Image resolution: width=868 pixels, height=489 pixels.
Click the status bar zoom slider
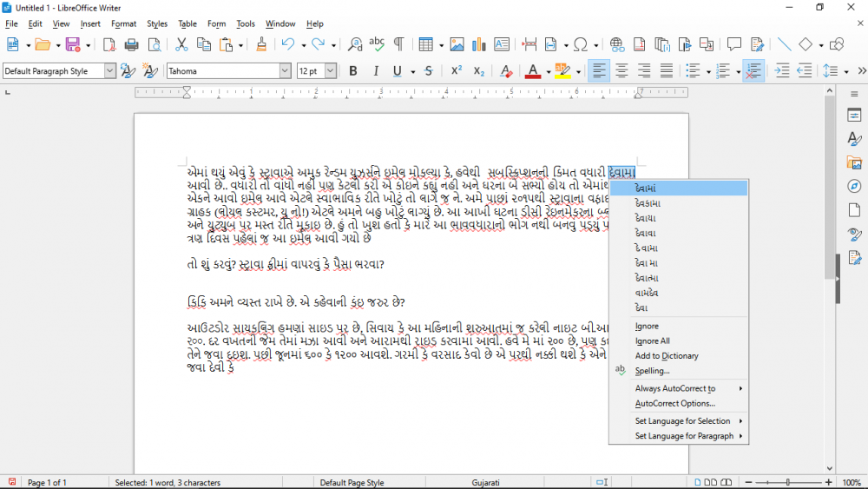coord(788,482)
